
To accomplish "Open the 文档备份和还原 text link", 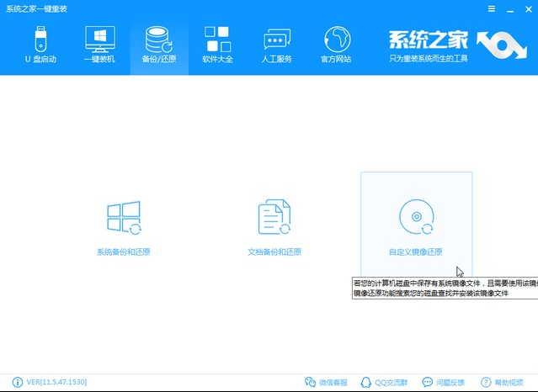I will click(x=274, y=252).
